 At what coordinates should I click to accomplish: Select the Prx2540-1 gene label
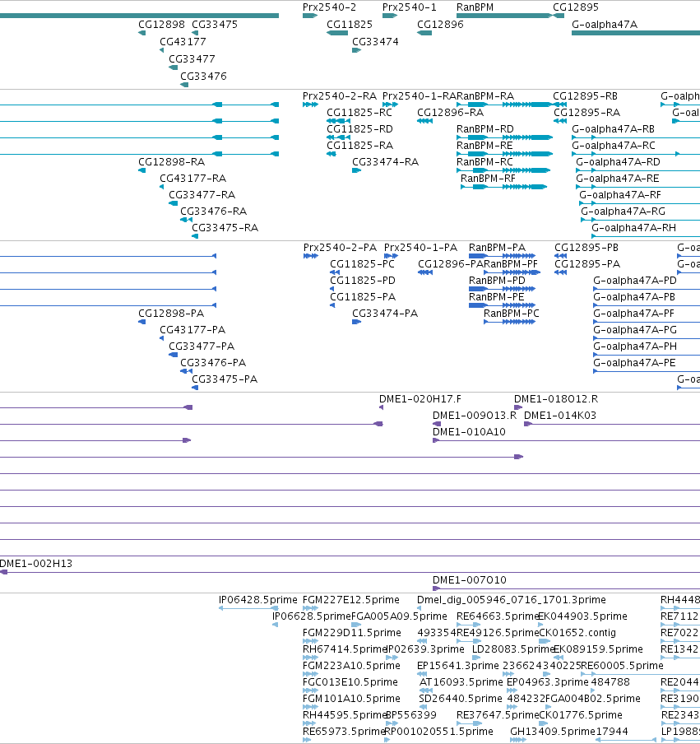pyautogui.click(x=410, y=7)
